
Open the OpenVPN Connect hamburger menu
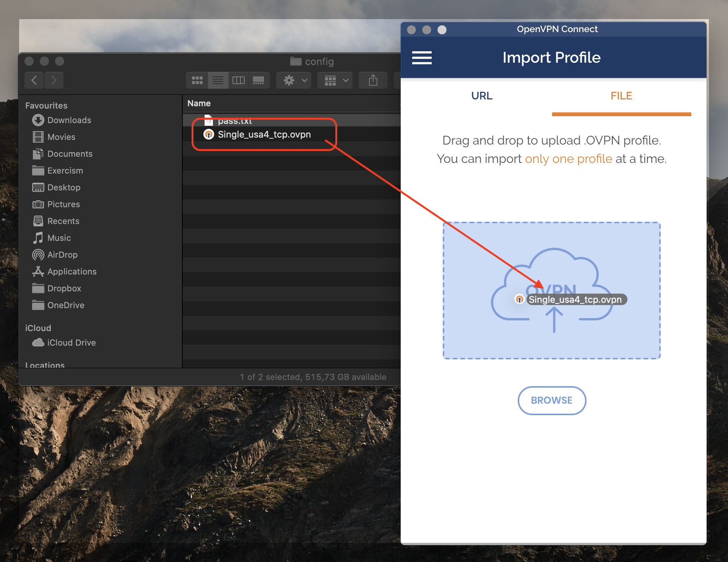point(422,58)
